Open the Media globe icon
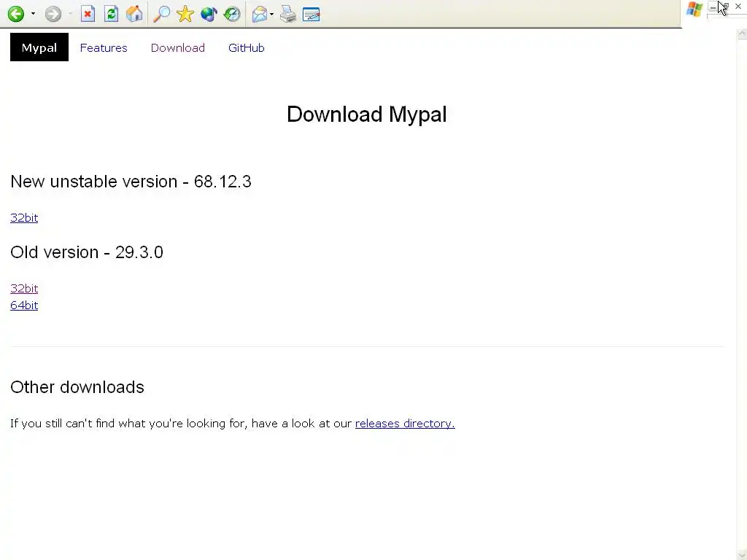 click(209, 14)
